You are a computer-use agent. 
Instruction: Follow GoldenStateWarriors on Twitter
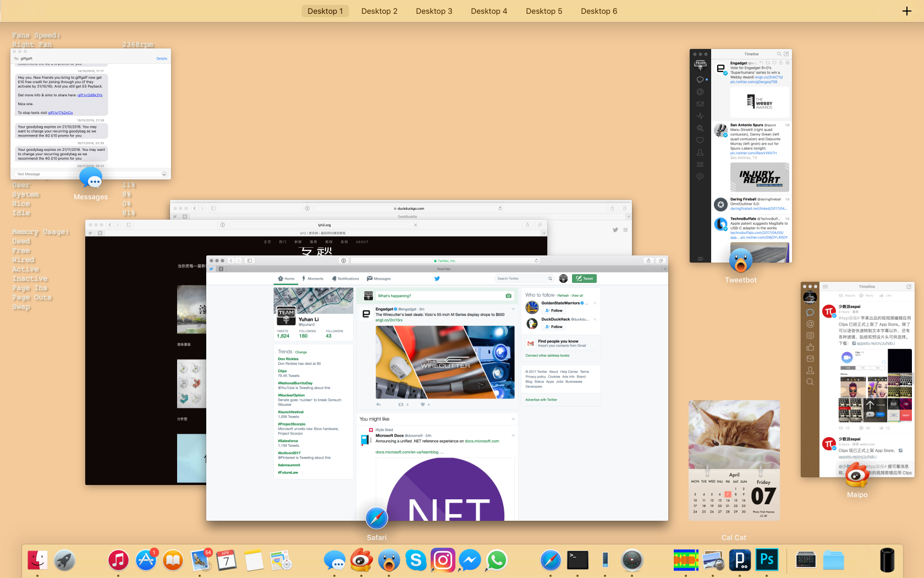pos(554,310)
